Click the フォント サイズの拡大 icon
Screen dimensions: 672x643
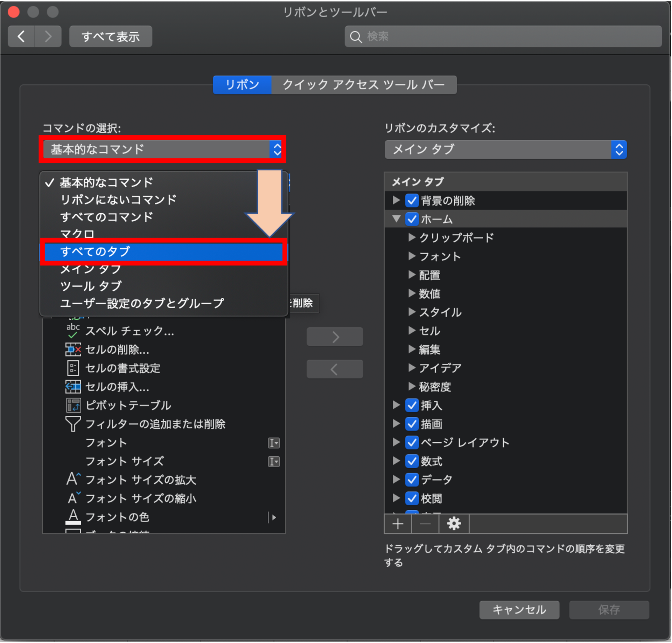tap(73, 479)
